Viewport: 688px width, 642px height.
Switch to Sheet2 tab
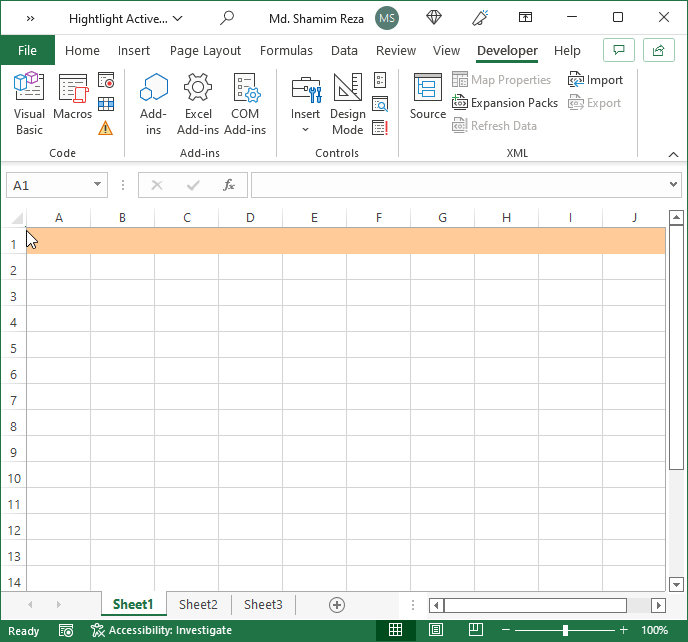click(x=198, y=605)
